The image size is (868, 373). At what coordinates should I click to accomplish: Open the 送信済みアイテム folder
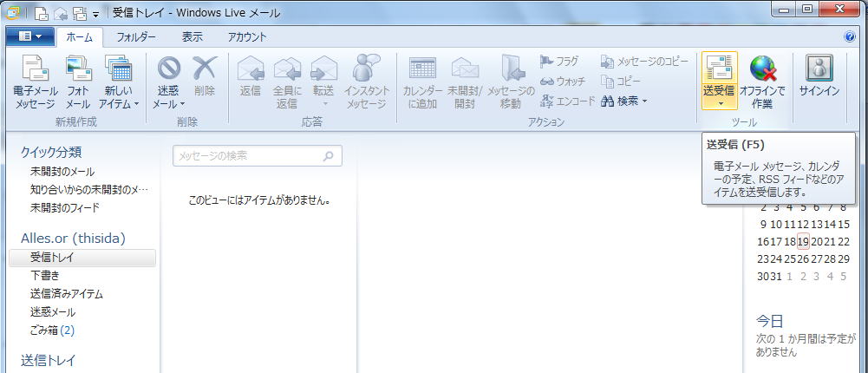coord(67,294)
